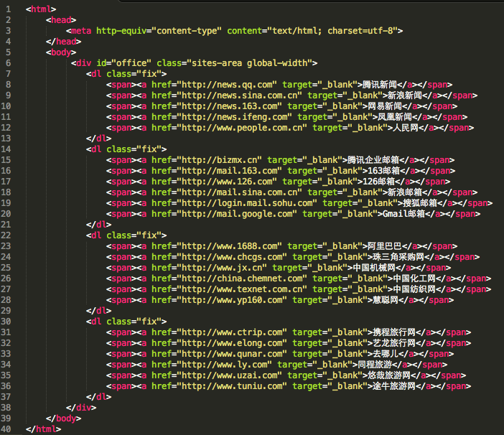Click the text 携程旅行网
This screenshot has width=504, height=435.
tap(394, 332)
